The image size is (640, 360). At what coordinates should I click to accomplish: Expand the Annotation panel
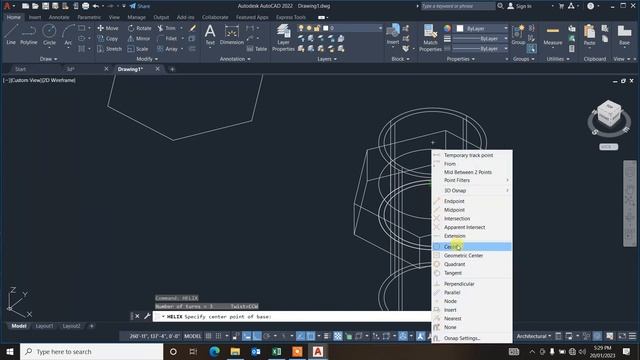[x=235, y=59]
